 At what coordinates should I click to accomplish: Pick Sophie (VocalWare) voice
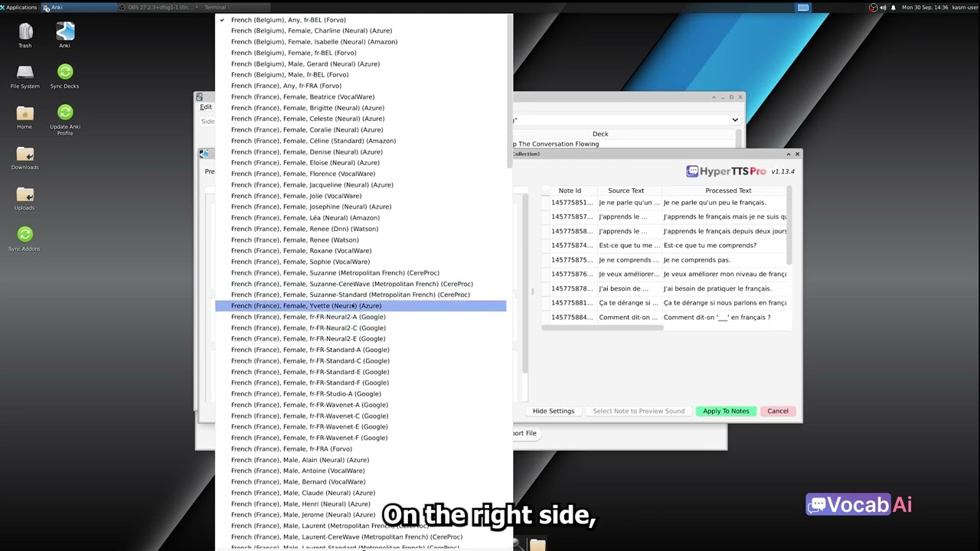point(361,262)
